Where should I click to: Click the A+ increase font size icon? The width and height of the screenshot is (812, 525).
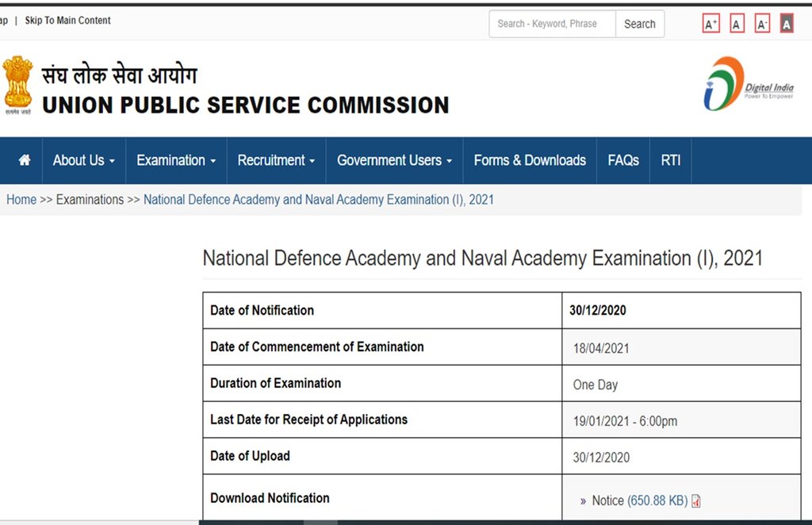(710, 23)
